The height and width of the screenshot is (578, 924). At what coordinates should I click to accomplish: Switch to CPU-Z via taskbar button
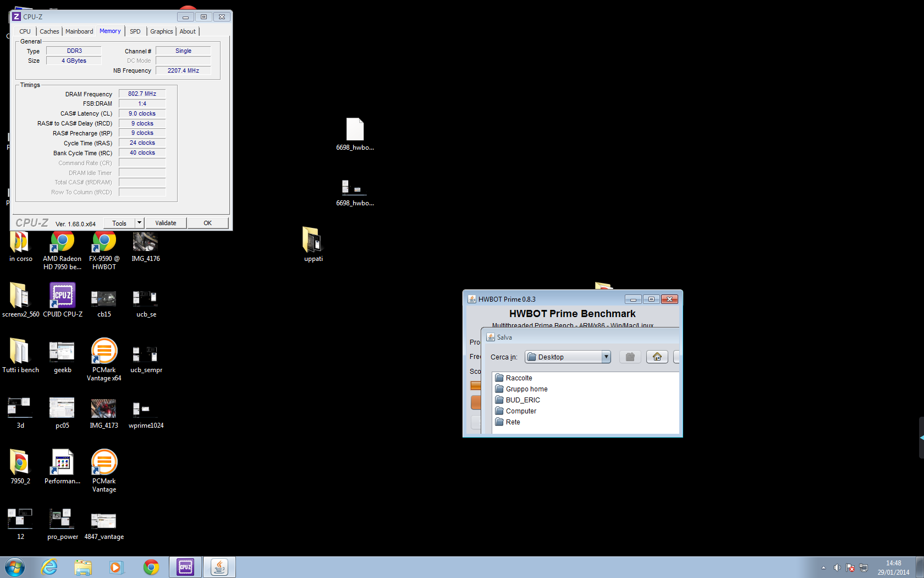click(x=185, y=567)
